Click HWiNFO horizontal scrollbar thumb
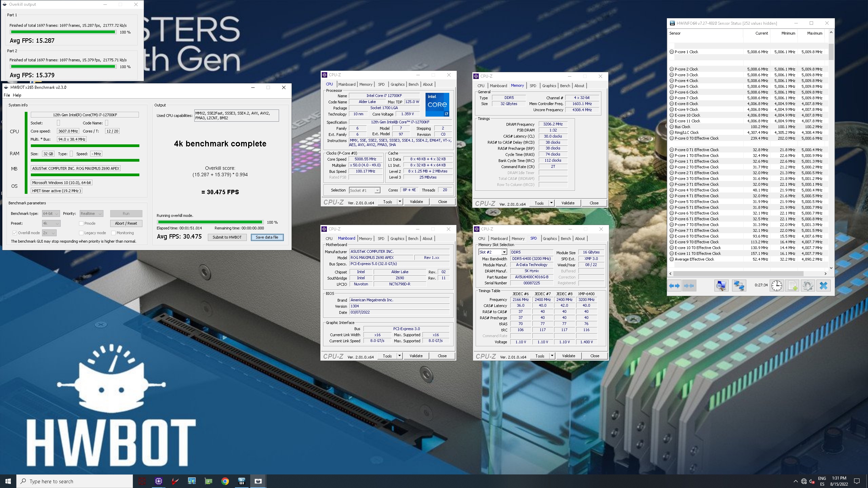The height and width of the screenshot is (488, 868). [738, 273]
